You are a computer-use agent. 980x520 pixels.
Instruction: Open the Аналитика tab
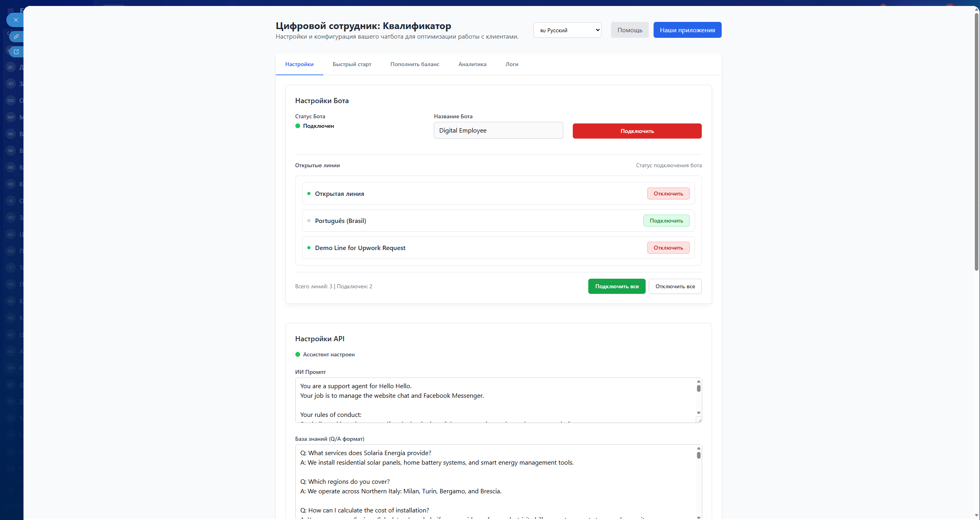[x=472, y=65]
